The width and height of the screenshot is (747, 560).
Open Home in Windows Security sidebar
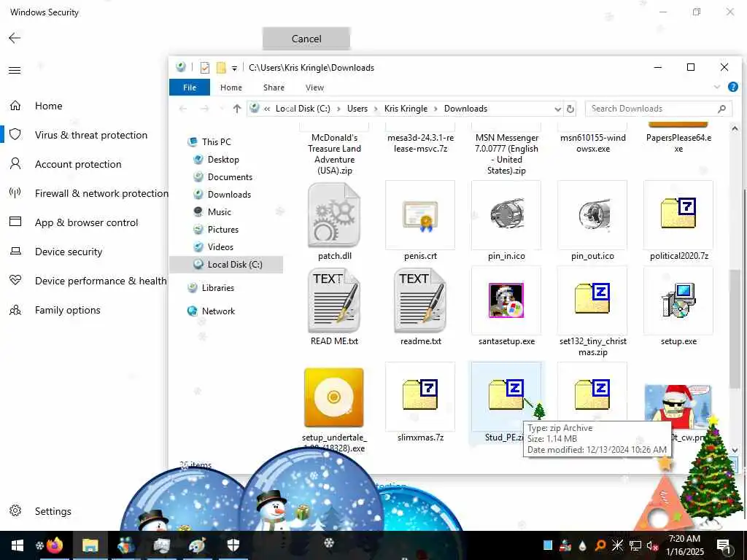49,106
